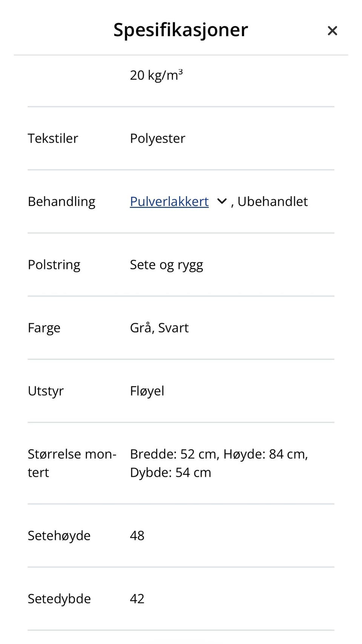Select the Fløyel value
The image size is (362, 644).
click(147, 391)
